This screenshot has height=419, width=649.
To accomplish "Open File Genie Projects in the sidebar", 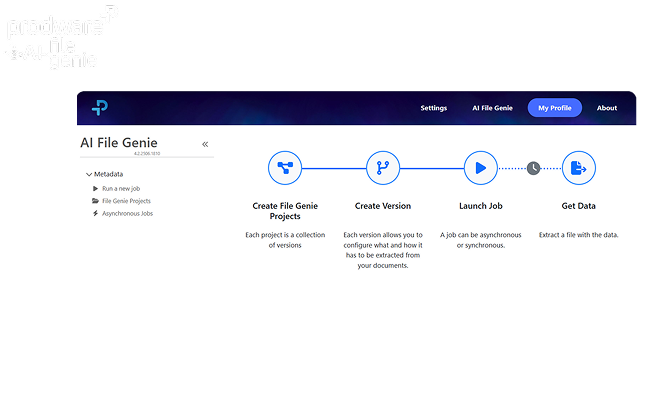I will (126, 201).
